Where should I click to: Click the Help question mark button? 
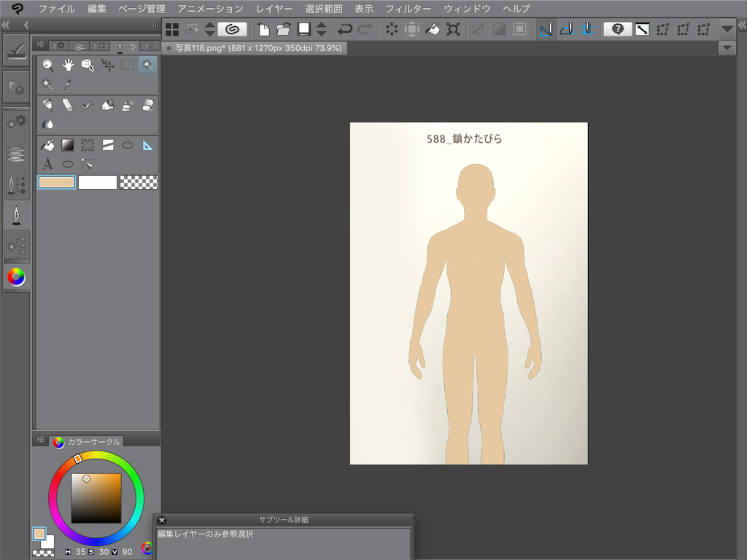click(x=617, y=29)
